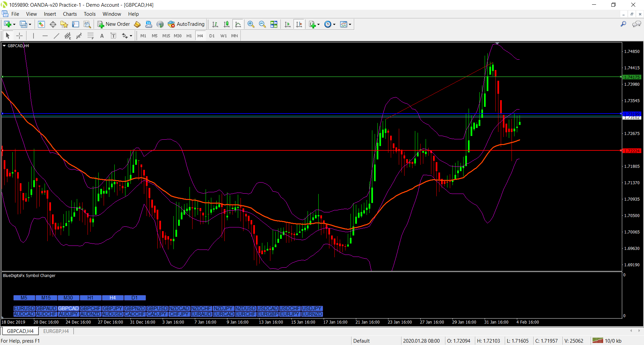
Task: Toggle the D1 timeframe toolbar button
Action: (212, 36)
